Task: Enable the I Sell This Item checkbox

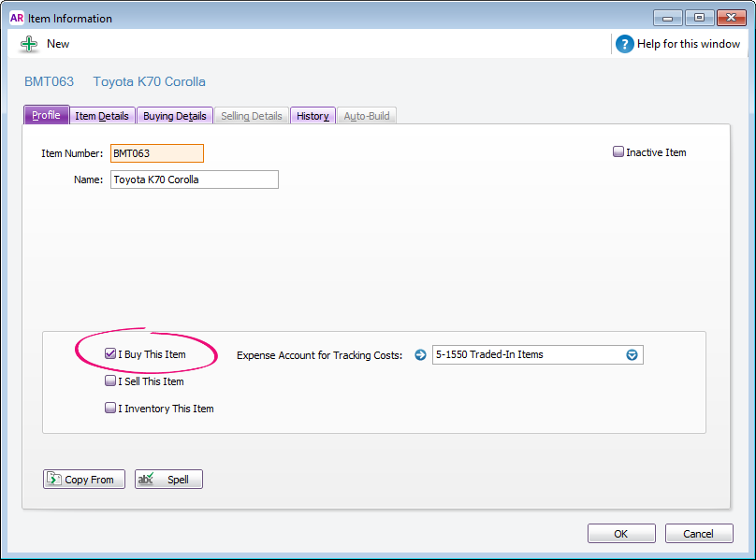Action: (110, 381)
